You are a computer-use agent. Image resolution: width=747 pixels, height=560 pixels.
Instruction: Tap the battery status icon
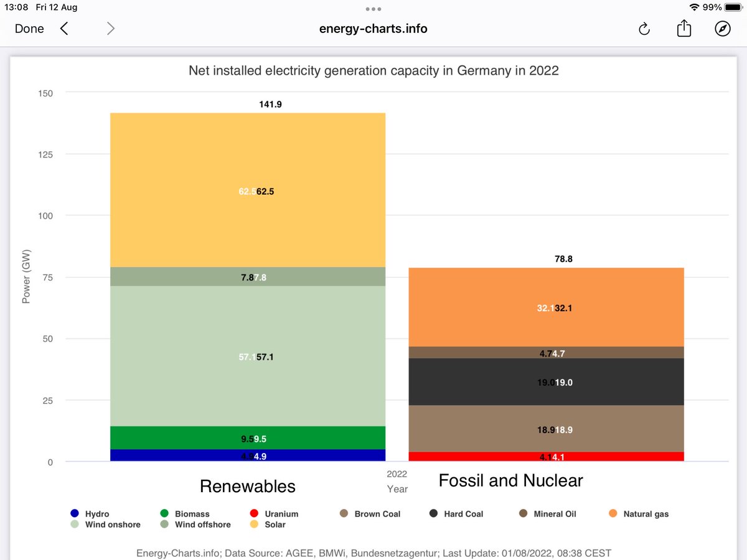pyautogui.click(x=733, y=7)
